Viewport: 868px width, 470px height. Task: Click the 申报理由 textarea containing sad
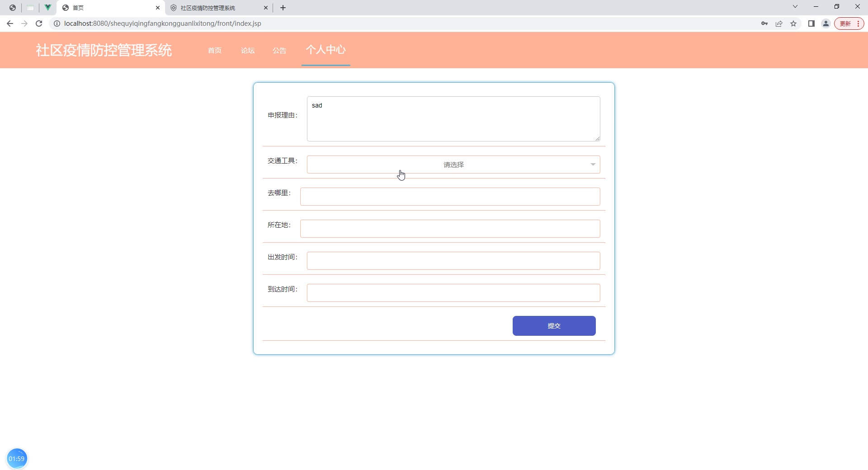[x=453, y=119]
